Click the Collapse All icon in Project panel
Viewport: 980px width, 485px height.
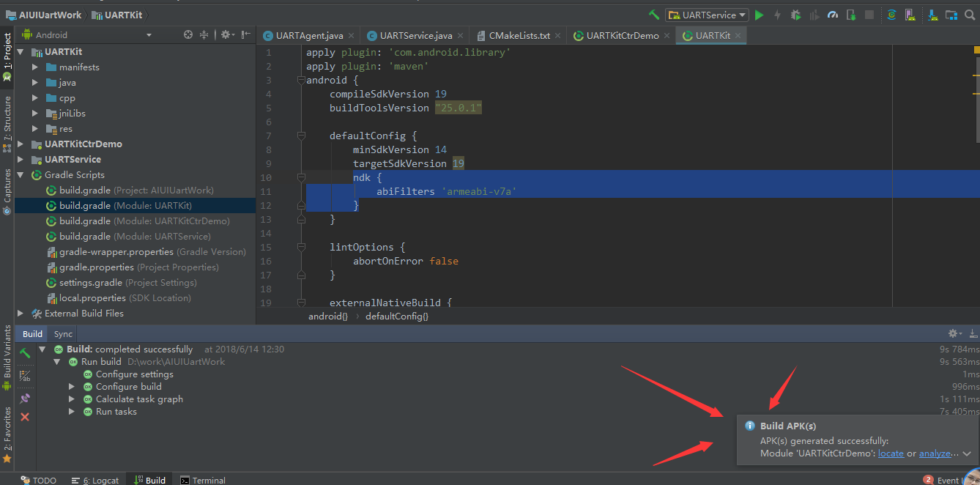click(204, 34)
